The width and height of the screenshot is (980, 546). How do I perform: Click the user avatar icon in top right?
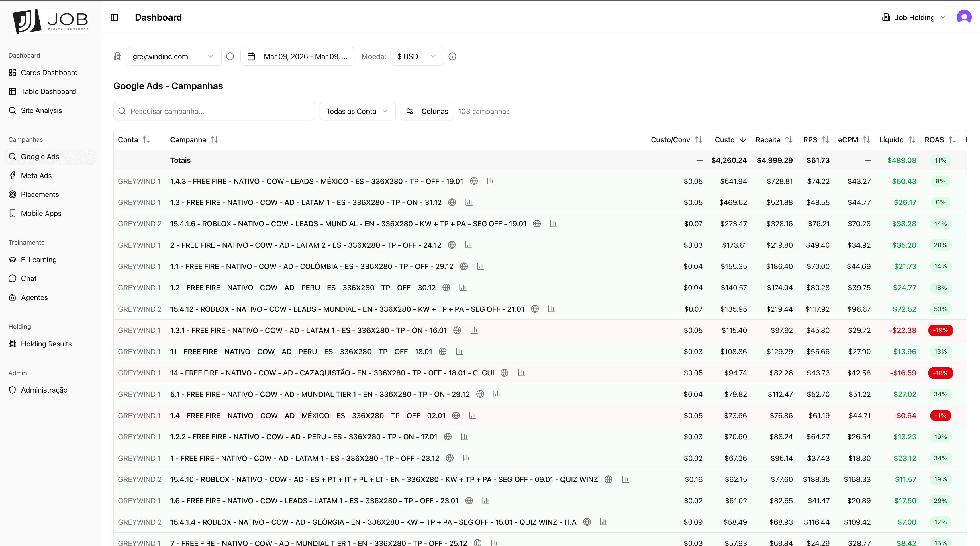(964, 17)
